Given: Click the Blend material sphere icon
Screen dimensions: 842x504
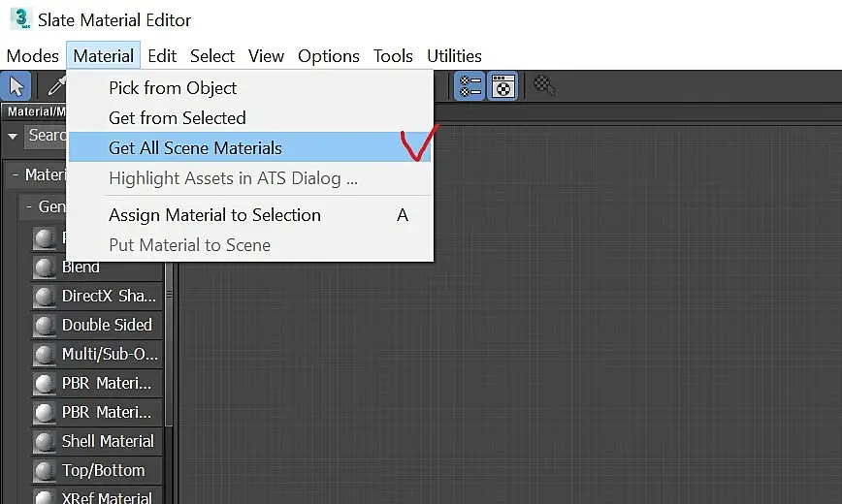Looking at the screenshot, I should 45,268.
